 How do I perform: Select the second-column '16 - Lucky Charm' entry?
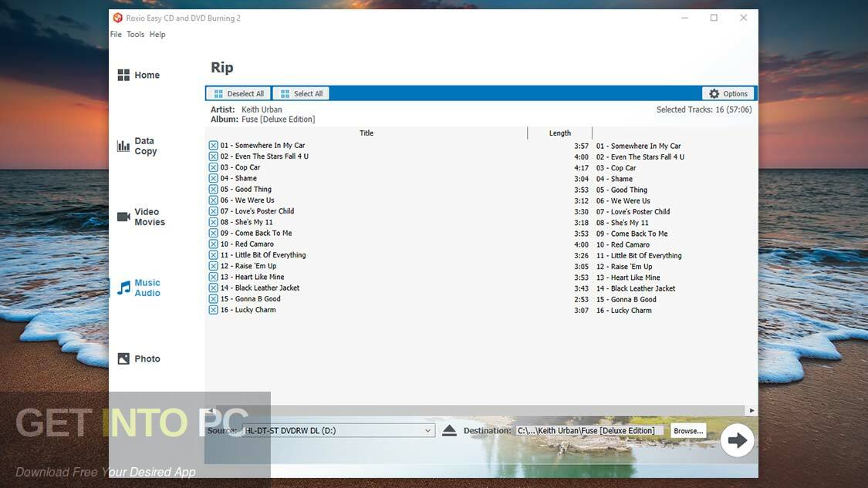pyautogui.click(x=624, y=311)
